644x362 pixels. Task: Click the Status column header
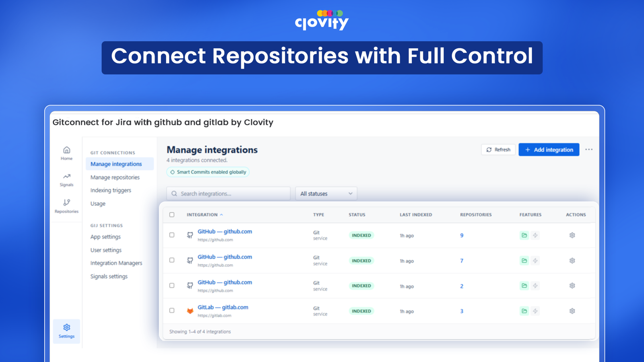click(357, 215)
